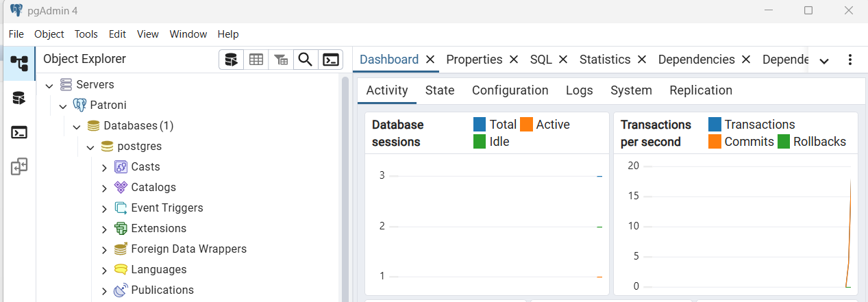Viewport: 868px width, 302px height.
Task: Toggle the Rollbacks series in Transactions legend
Action: coord(819,142)
